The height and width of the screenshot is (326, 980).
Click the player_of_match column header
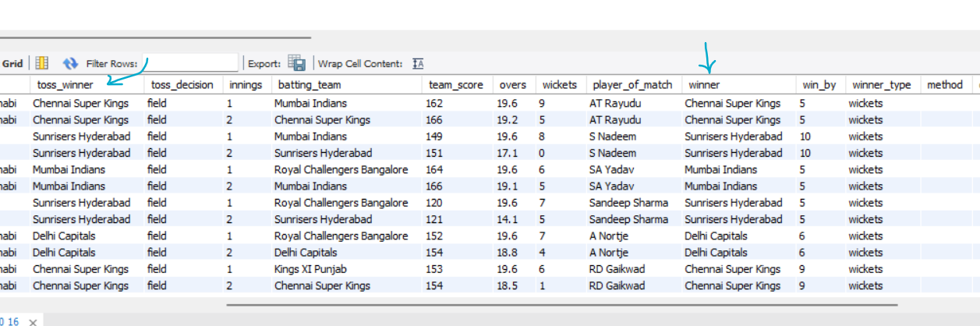tap(633, 84)
